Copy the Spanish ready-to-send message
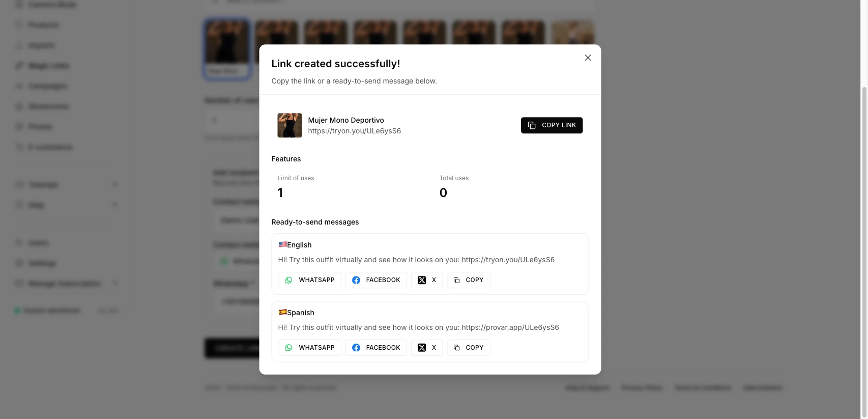The width and height of the screenshot is (868, 419). [x=469, y=348]
